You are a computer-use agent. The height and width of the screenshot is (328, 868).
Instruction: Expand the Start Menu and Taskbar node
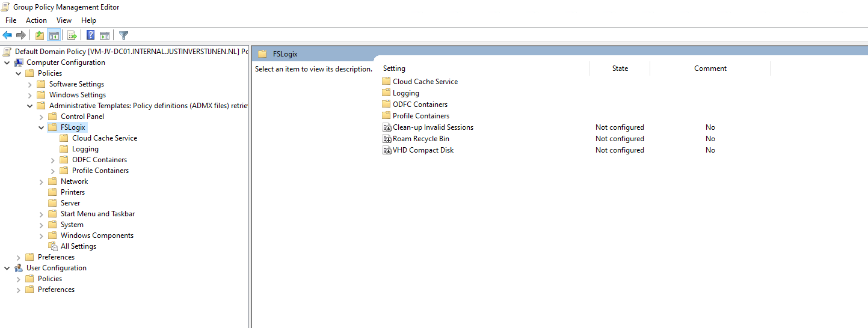point(42,214)
